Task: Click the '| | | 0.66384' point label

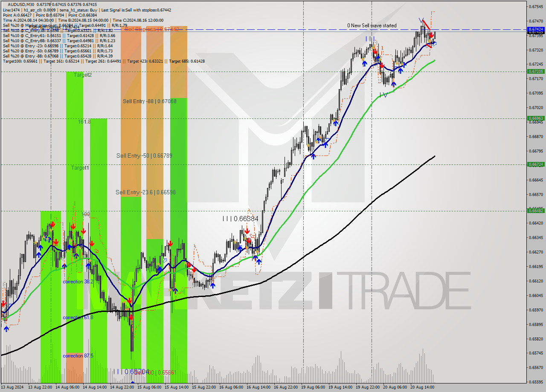Action: coord(241,219)
